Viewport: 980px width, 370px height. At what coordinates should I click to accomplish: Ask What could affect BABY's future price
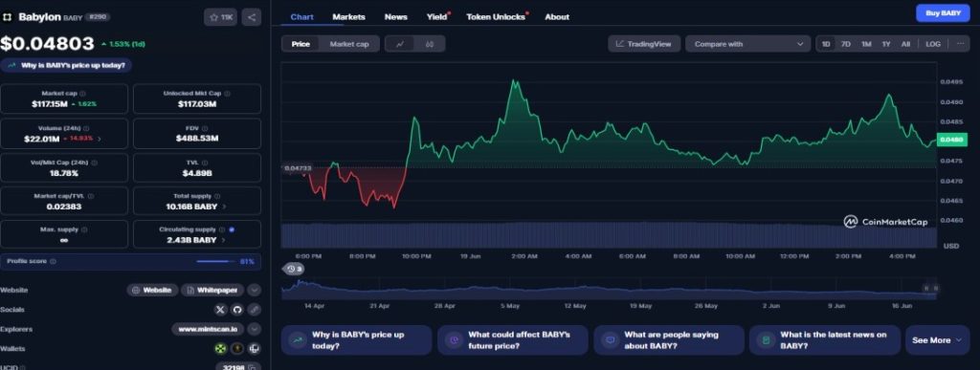click(513, 340)
